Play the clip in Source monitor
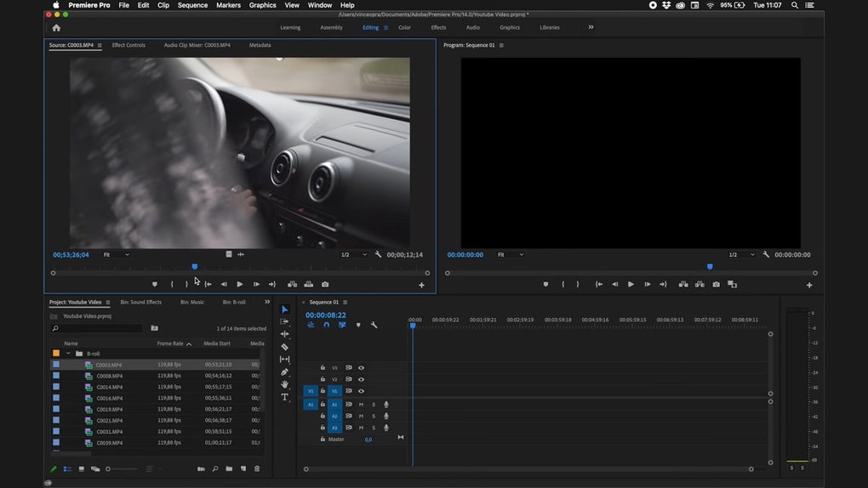The width and height of the screenshot is (868, 488). (x=240, y=284)
